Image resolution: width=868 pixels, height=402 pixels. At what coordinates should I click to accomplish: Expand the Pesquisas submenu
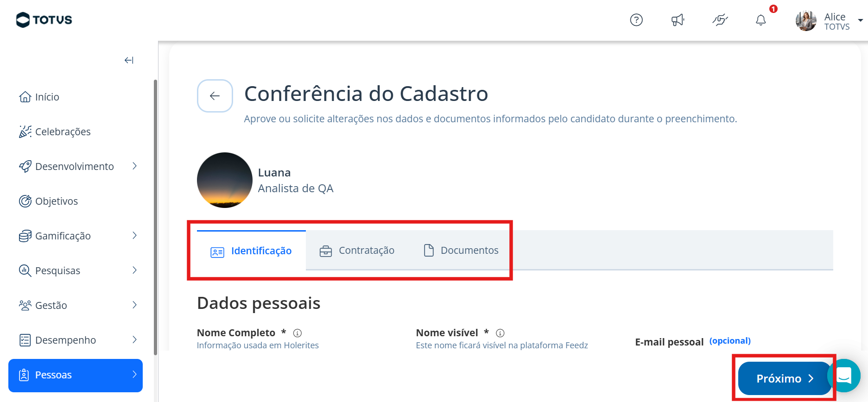point(134,270)
